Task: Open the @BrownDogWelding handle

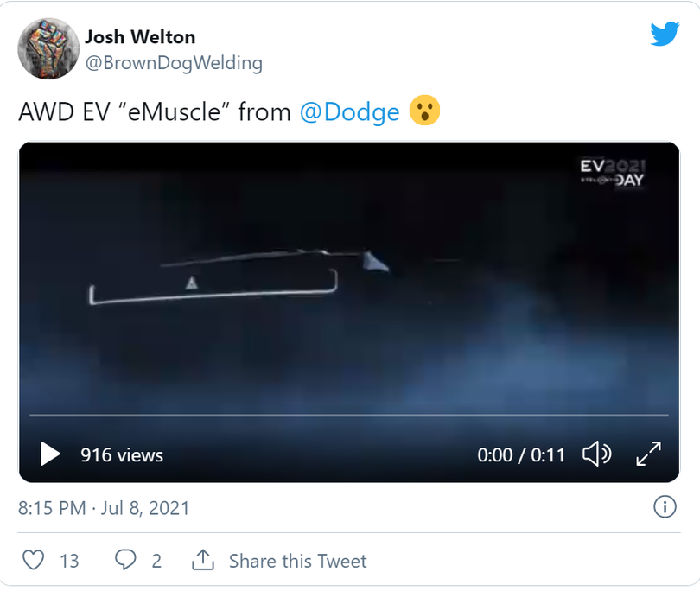Action: point(174,63)
